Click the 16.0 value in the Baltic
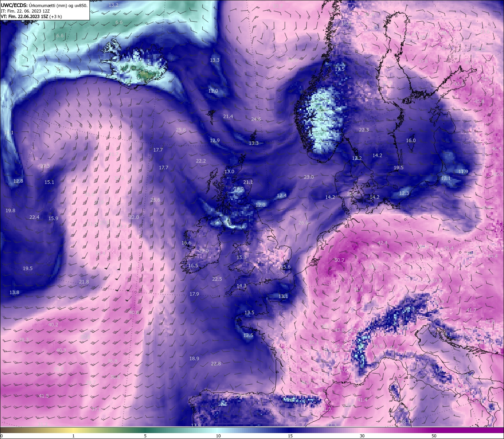The height and width of the screenshot is (439, 504). click(x=411, y=141)
